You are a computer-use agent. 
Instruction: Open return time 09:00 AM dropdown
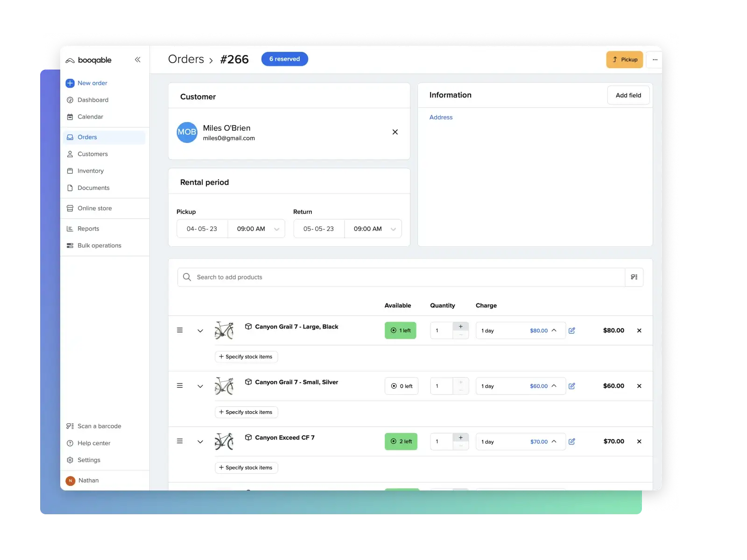point(373,229)
